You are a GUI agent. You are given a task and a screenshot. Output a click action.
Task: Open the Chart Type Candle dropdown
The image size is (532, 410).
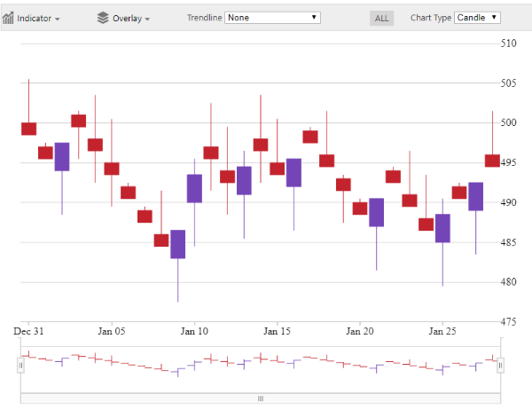click(x=477, y=18)
